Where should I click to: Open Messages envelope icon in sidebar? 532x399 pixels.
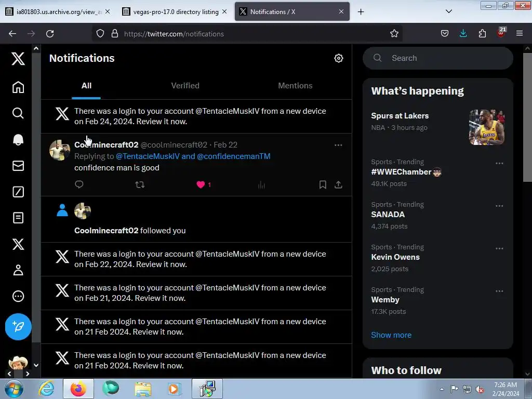[18, 166]
